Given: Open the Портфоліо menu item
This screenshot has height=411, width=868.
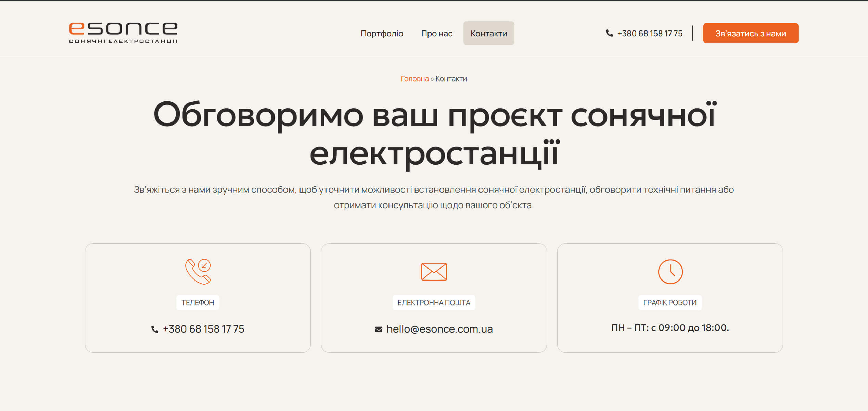Looking at the screenshot, I should (x=382, y=33).
